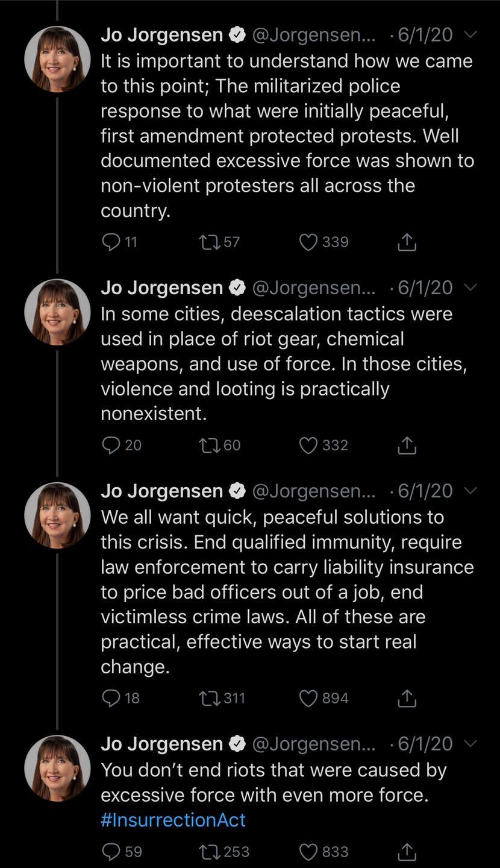Like the qualified immunity tweet with 894 likes

(308, 698)
